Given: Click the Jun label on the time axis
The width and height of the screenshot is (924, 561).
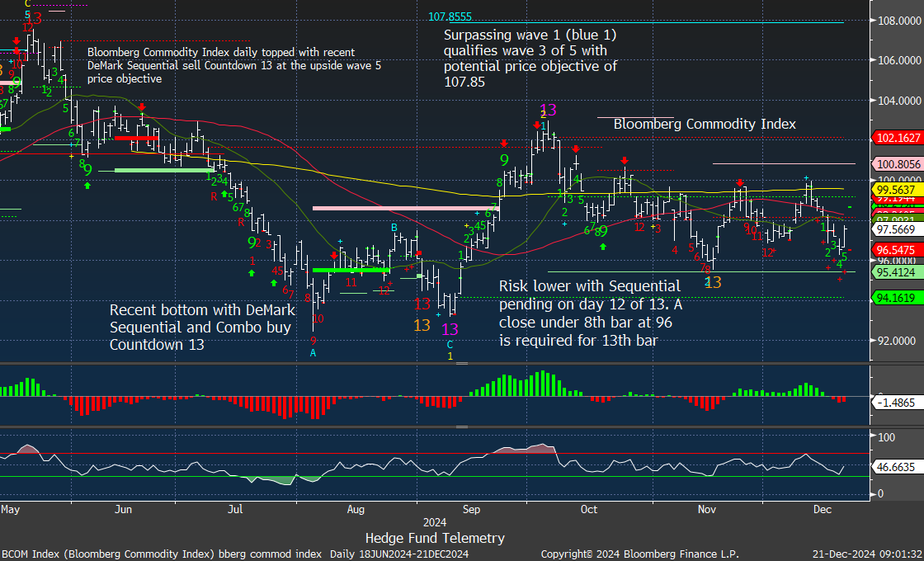Looking at the screenshot, I should [123, 508].
